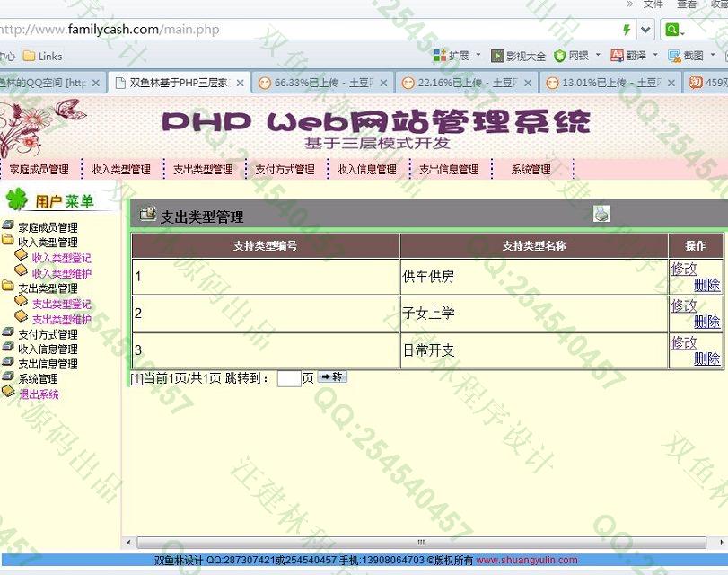Open 支付方式管理 in top navigation

click(x=285, y=169)
